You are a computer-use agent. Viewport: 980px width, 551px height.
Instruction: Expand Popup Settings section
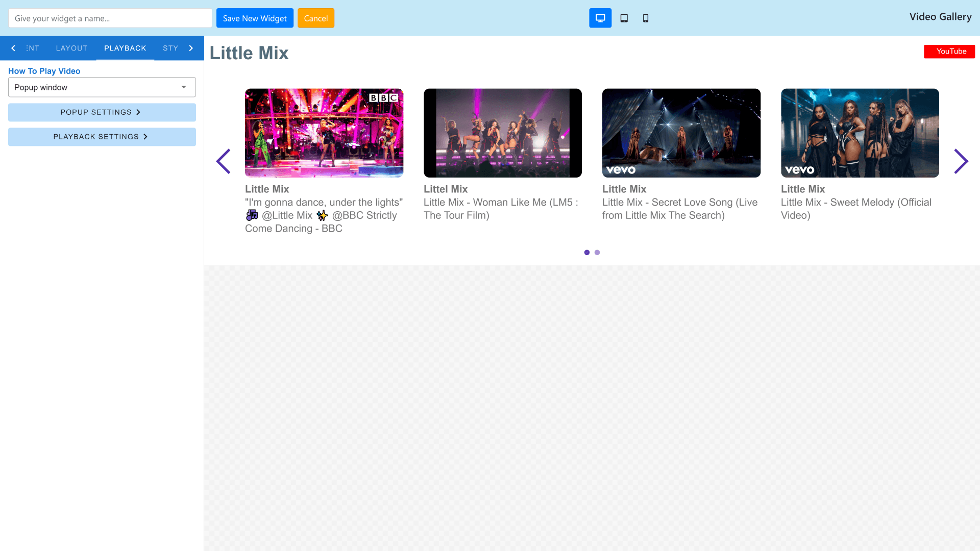coord(102,112)
